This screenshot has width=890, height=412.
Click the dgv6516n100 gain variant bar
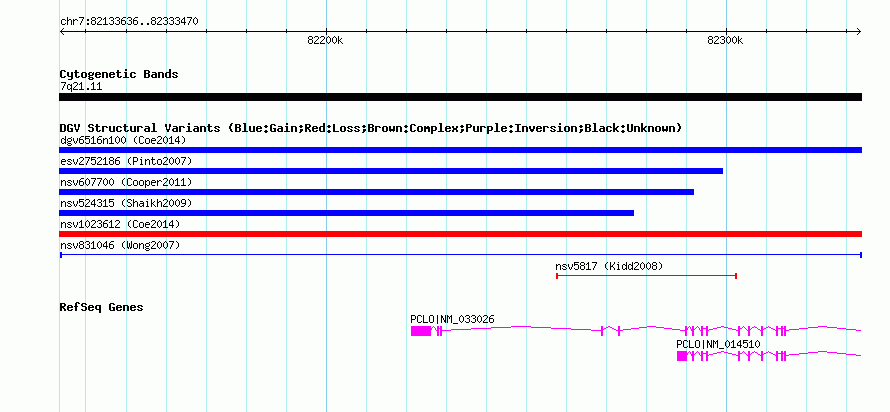(x=460, y=150)
